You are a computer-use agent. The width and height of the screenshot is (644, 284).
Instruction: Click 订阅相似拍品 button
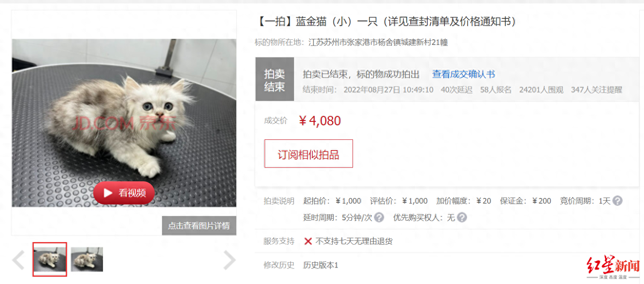pos(309,154)
